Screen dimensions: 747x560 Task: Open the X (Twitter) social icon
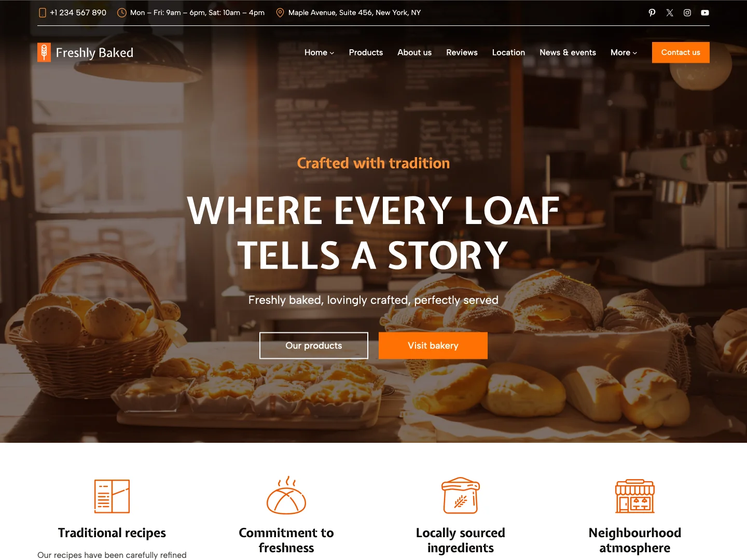670,12
